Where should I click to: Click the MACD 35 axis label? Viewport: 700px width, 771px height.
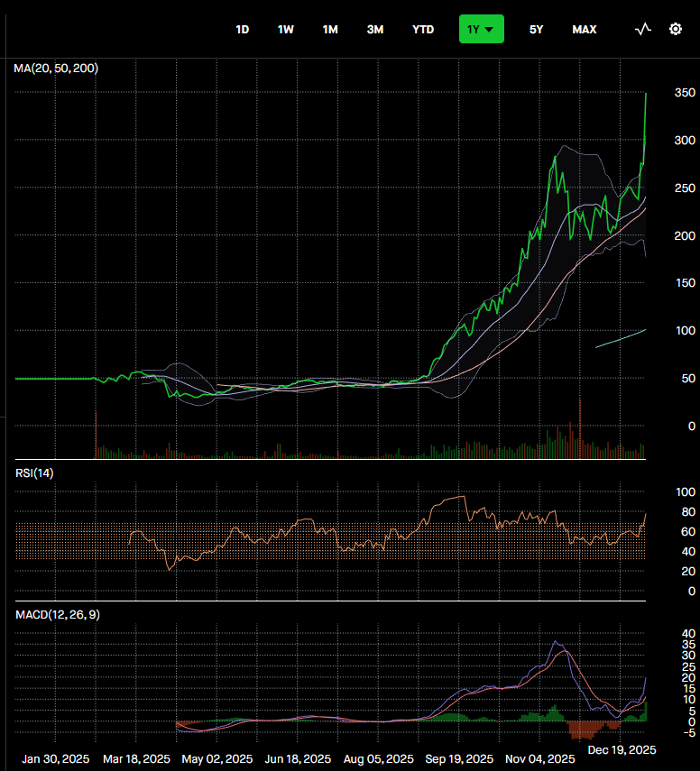pyautogui.click(x=688, y=645)
